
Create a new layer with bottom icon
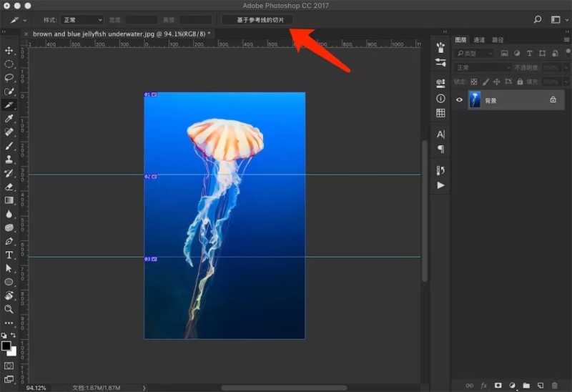coord(541,386)
